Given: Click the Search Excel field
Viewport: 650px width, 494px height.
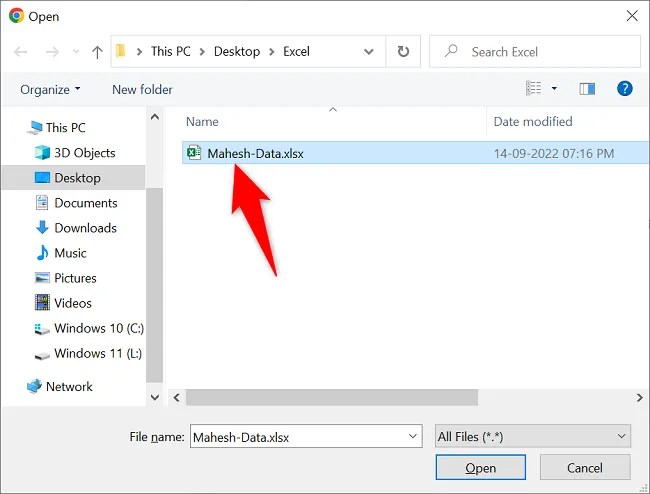Looking at the screenshot, I should (x=535, y=51).
